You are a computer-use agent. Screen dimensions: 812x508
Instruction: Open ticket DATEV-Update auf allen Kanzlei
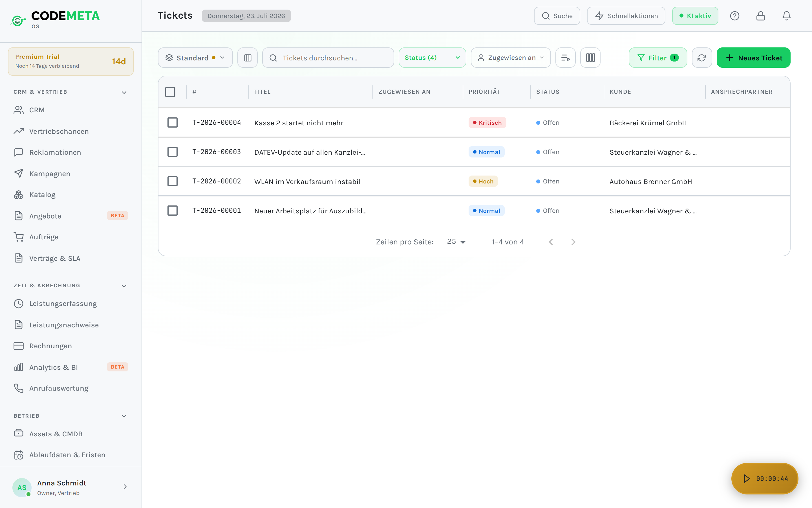[309, 152]
